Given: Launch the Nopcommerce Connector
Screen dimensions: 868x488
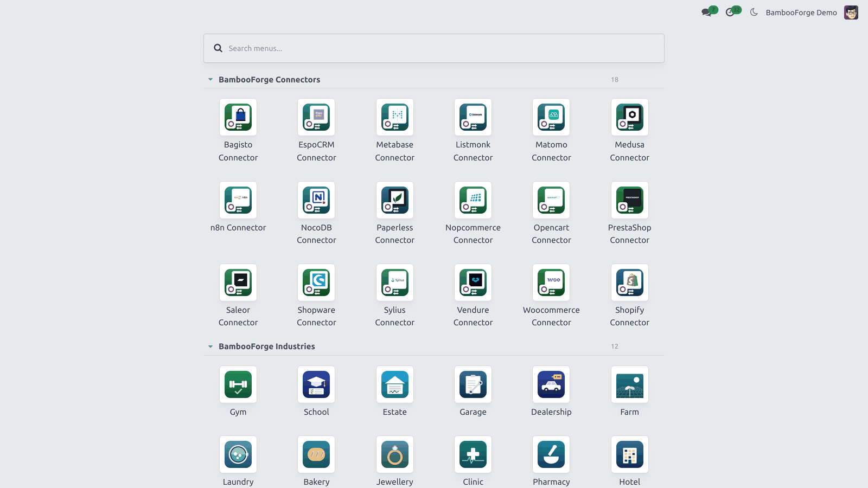Looking at the screenshot, I should [x=473, y=200].
